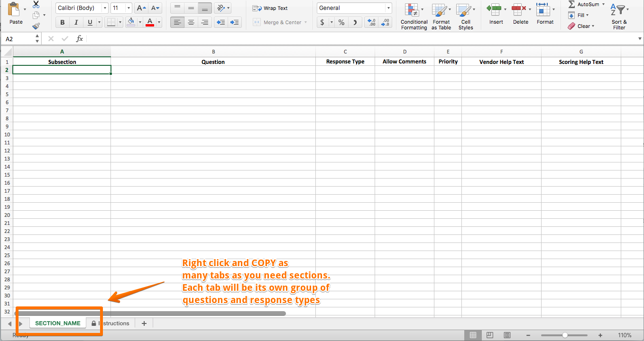Expand the AutoSum dropdown arrow
Viewport: 644px width, 341px height.
tap(603, 4)
